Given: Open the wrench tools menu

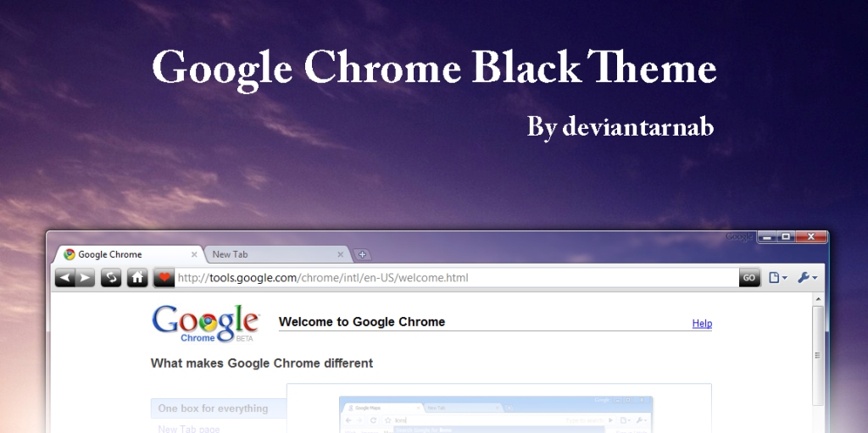Looking at the screenshot, I should (x=808, y=277).
